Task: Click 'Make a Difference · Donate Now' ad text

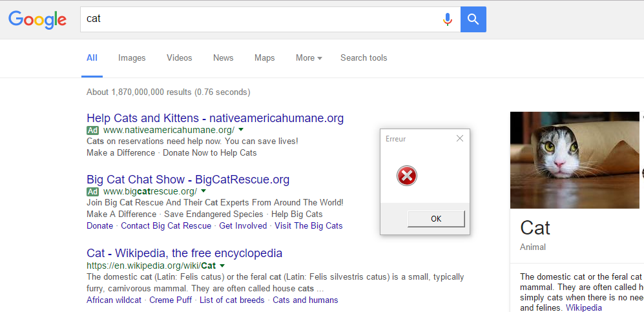Action: 172,153
